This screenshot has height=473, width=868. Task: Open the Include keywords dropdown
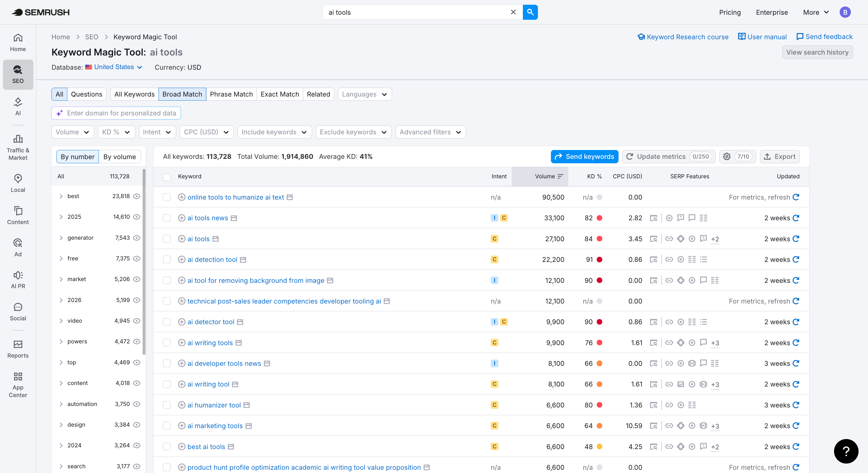click(274, 132)
